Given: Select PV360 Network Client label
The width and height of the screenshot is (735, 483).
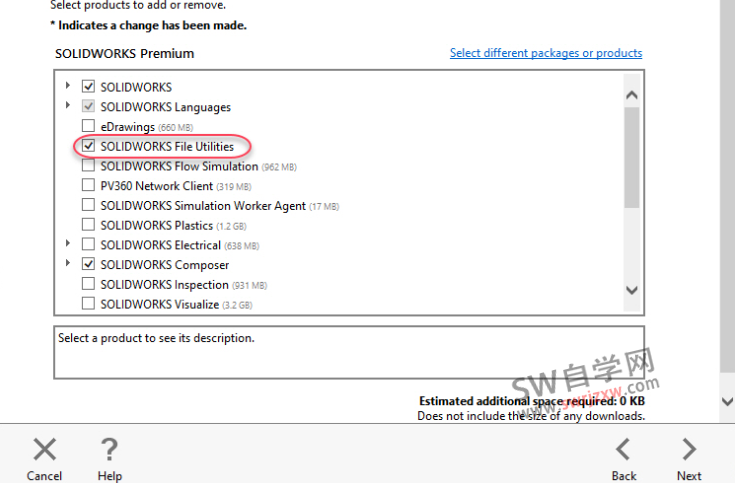Looking at the screenshot, I should coord(157,186).
